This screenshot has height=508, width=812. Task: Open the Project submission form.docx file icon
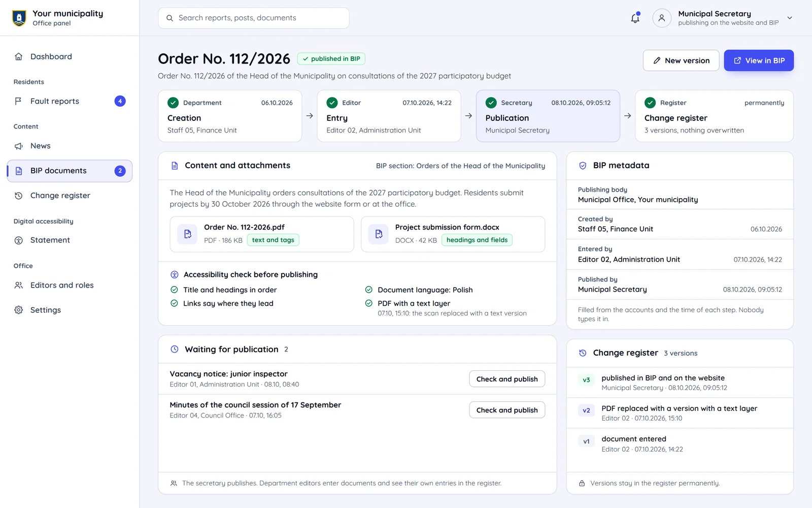click(x=379, y=234)
